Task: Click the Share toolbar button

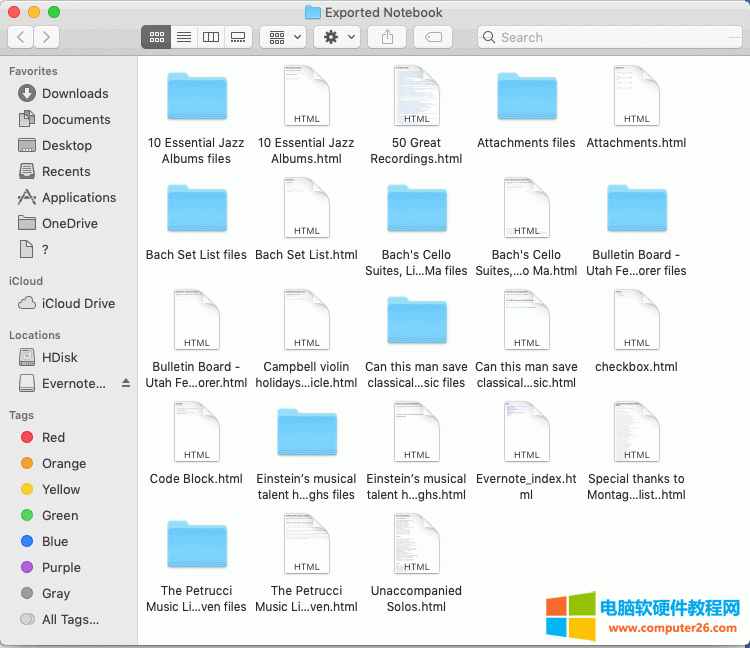Action: click(x=387, y=37)
